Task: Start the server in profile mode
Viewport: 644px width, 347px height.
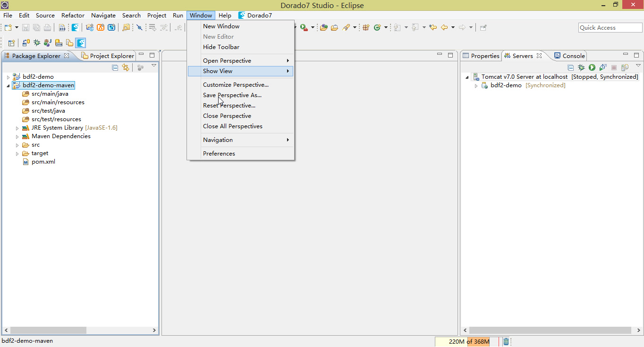Action: pos(603,67)
